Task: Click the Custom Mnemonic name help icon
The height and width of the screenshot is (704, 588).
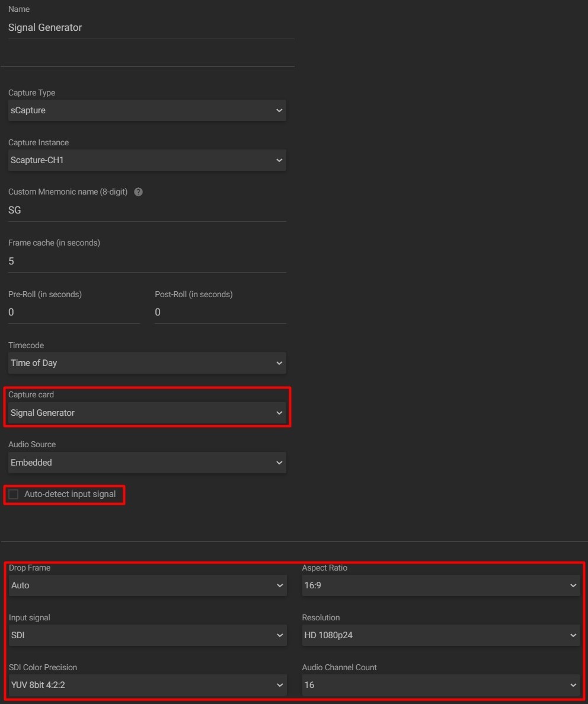Action: (138, 191)
